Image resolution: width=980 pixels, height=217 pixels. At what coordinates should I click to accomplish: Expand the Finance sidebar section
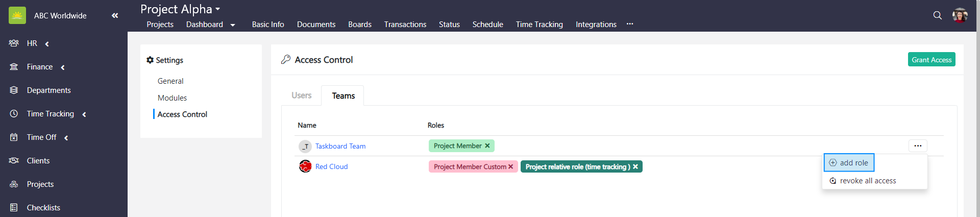62,67
